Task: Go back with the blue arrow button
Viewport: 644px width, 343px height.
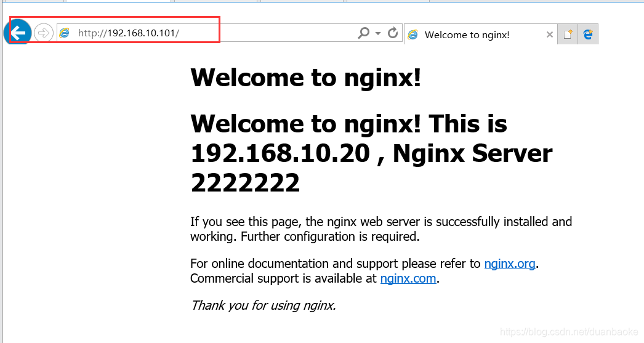Action: coord(18,33)
